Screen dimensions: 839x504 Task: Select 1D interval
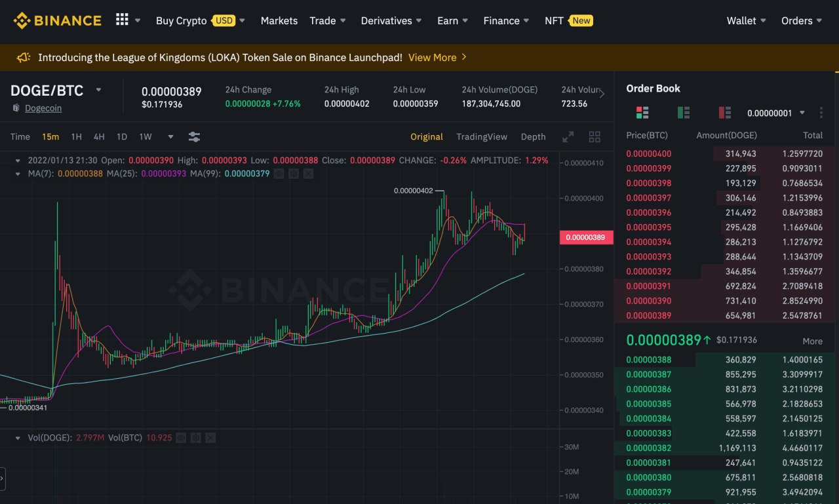tap(122, 137)
